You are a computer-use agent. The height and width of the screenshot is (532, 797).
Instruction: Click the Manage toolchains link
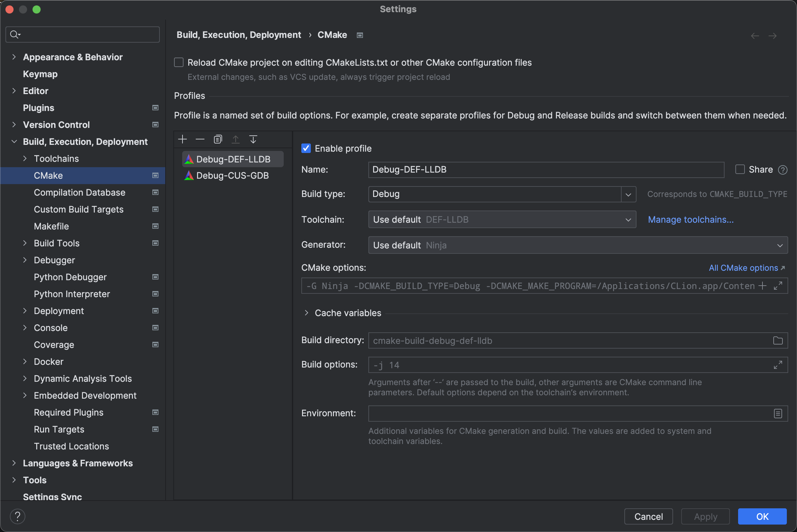pyautogui.click(x=690, y=220)
